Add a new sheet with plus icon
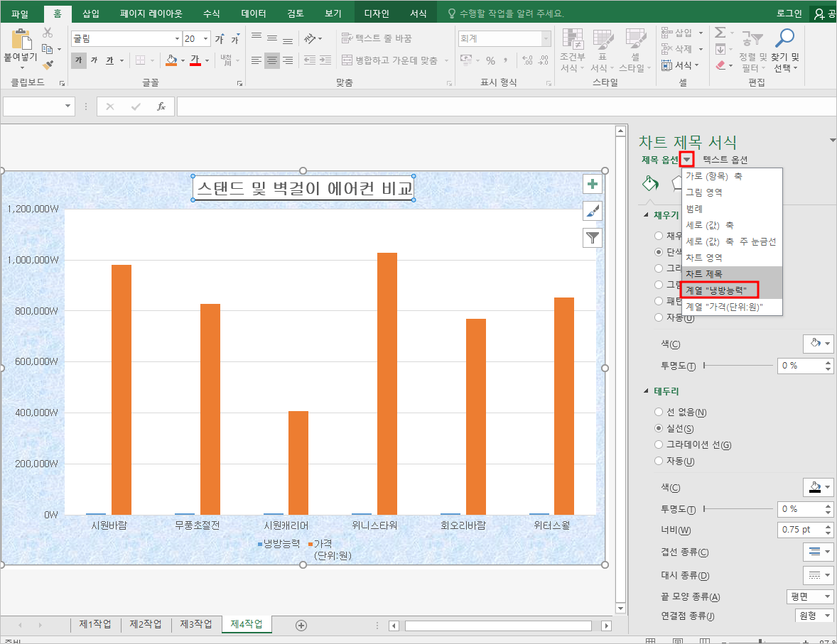 [301, 626]
